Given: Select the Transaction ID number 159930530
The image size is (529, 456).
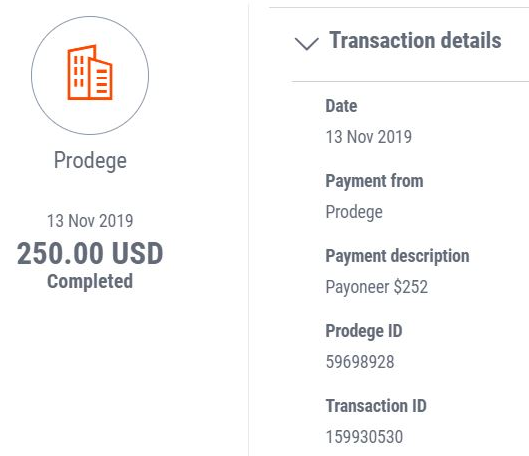Looking at the screenshot, I should pos(364,437).
